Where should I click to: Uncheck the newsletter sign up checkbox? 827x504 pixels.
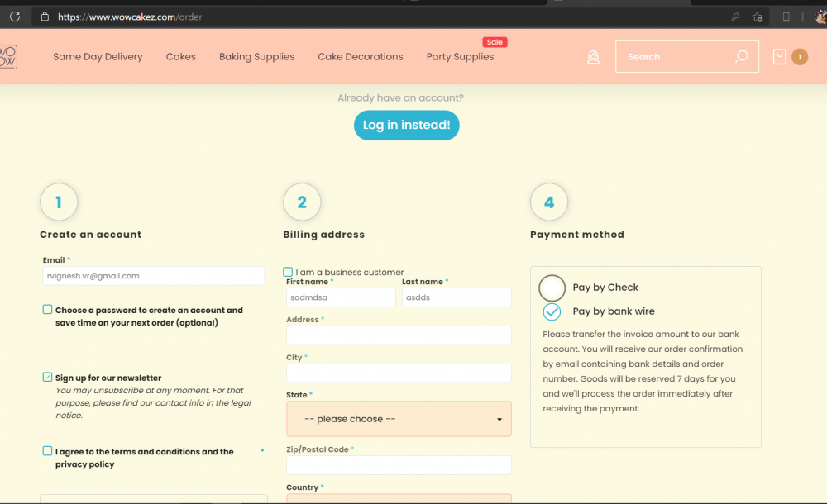click(x=47, y=377)
